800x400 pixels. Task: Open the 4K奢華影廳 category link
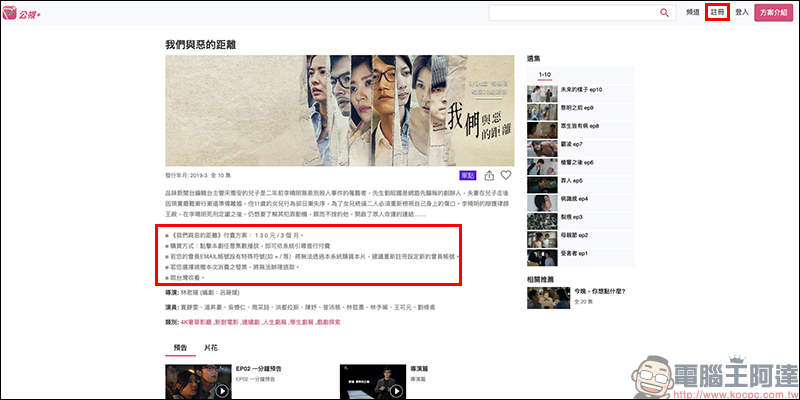[x=197, y=322]
